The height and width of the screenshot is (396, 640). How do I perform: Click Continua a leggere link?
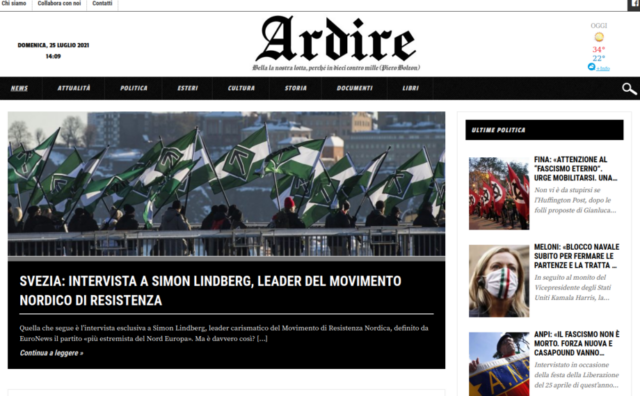51,353
